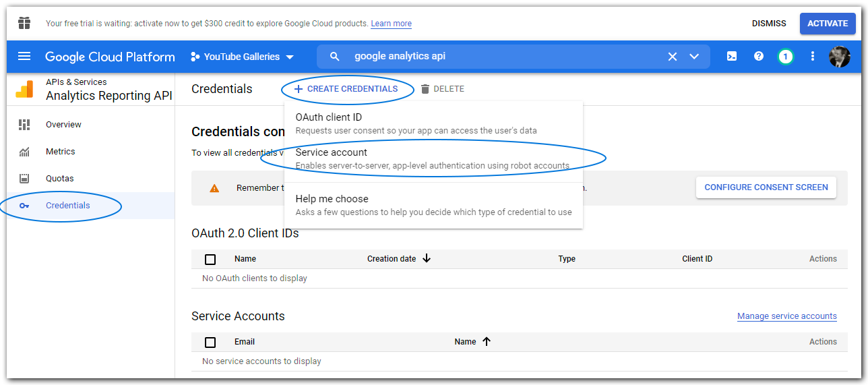
Task: Click the OAuth 2.0 Client IDs heading
Action: pos(245,234)
